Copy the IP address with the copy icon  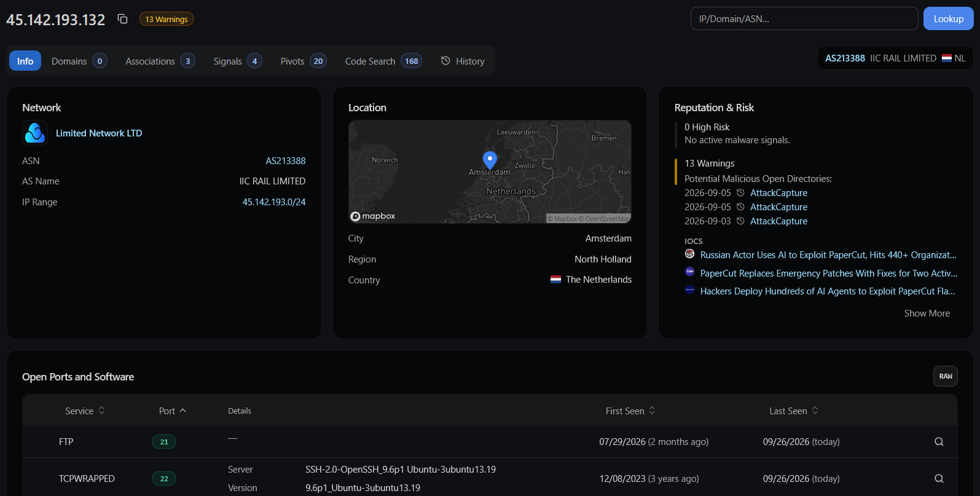pyautogui.click(x=123, y=19)
